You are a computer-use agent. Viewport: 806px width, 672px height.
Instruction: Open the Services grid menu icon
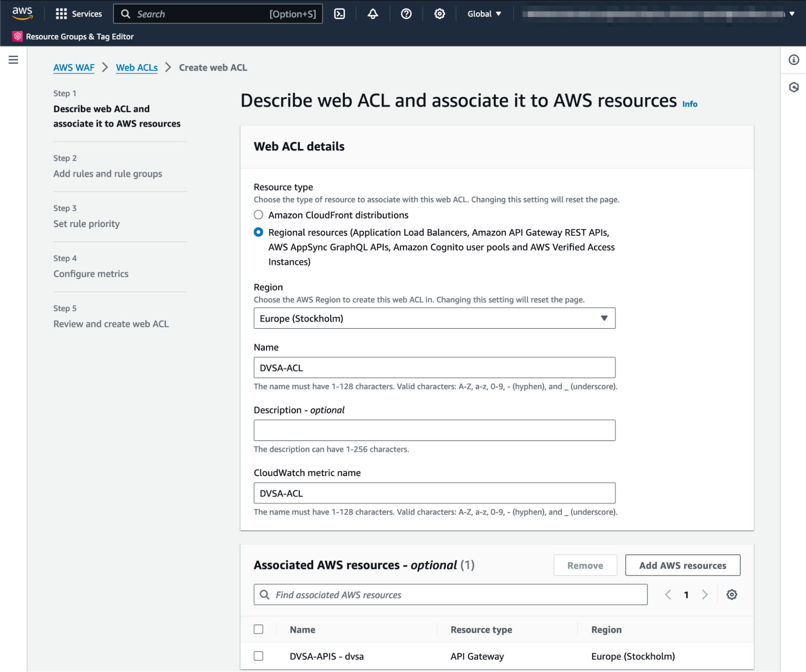[x=61, y=14]
